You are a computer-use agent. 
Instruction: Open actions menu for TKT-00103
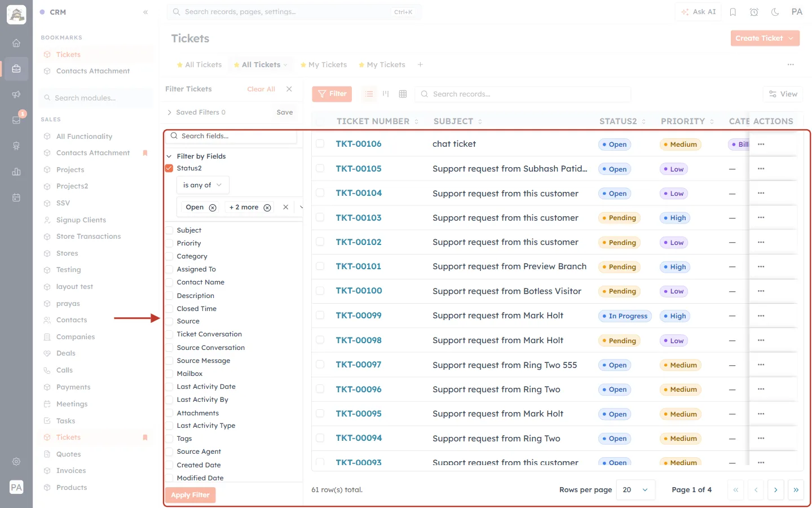761,218
